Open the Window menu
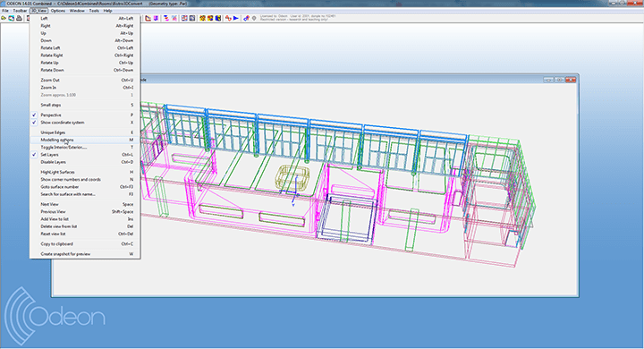The image size is (644, 349). click(x=77, y=11)
